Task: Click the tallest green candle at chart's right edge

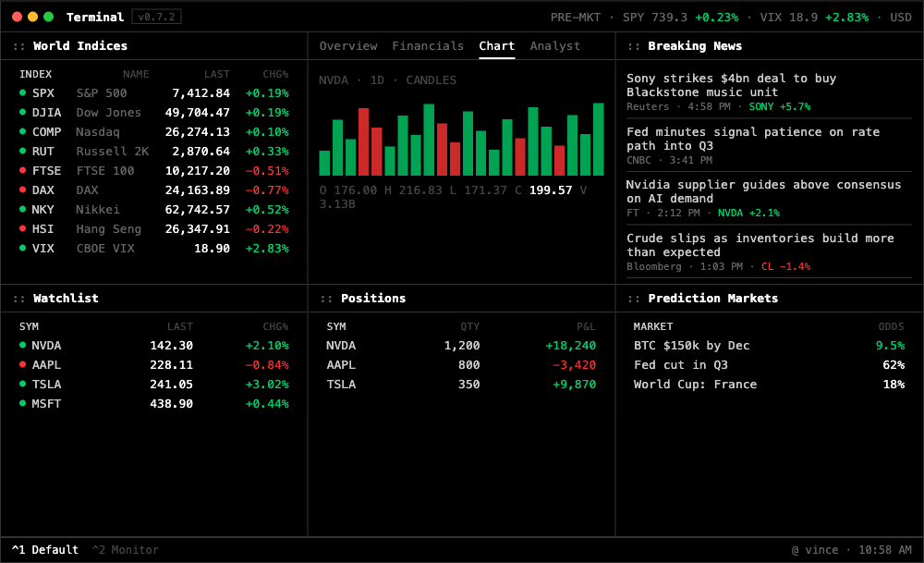Action: coord(598,139)
